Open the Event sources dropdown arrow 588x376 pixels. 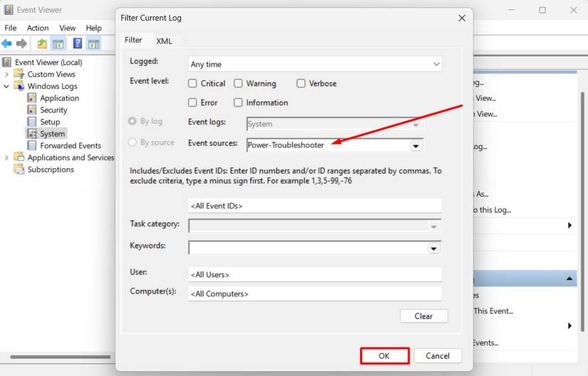(416, 146)
